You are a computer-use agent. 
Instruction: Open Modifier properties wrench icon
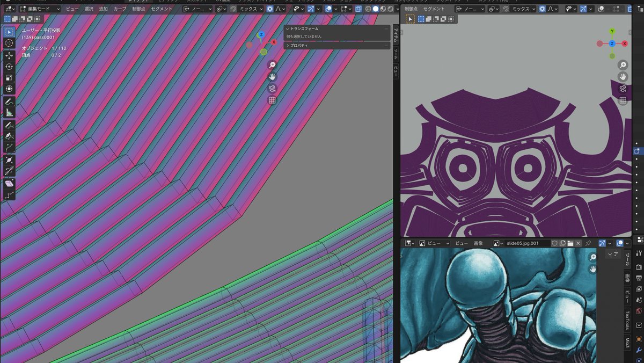tap(638, 350)
